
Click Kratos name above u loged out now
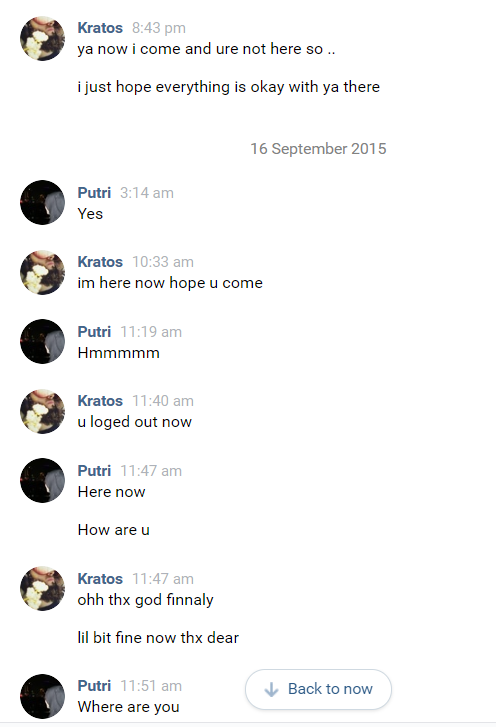pos(100,401)
